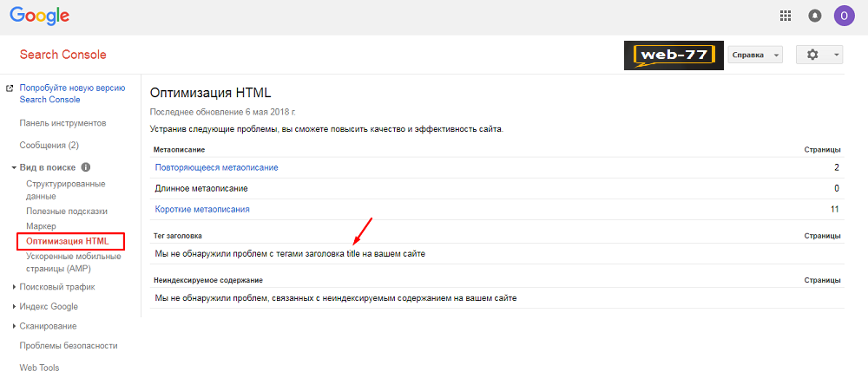Click the Google logo
868x391 pixels.
point(39,16)
